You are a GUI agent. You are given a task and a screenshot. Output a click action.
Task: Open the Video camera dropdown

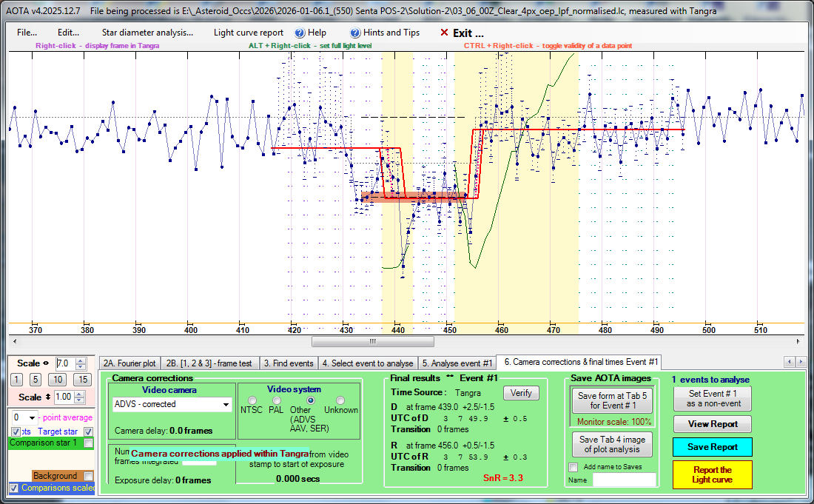pos(226,405)
